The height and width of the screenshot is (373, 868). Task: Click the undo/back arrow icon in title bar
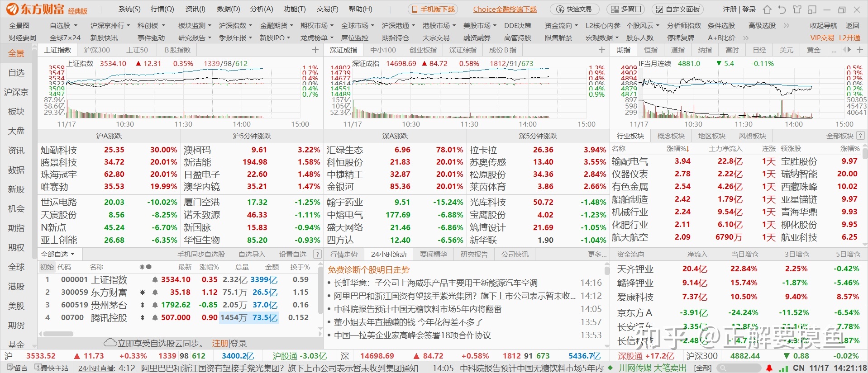[x=782, y=9]
